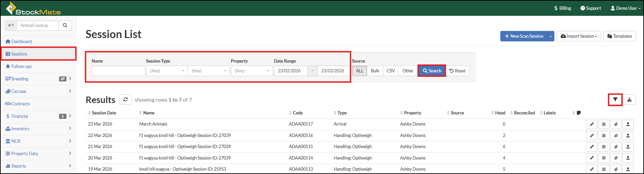This screenshot has height=174, width=644.
Task: Click person icon on the ADAA00515 row
Action: click(628, 147)
